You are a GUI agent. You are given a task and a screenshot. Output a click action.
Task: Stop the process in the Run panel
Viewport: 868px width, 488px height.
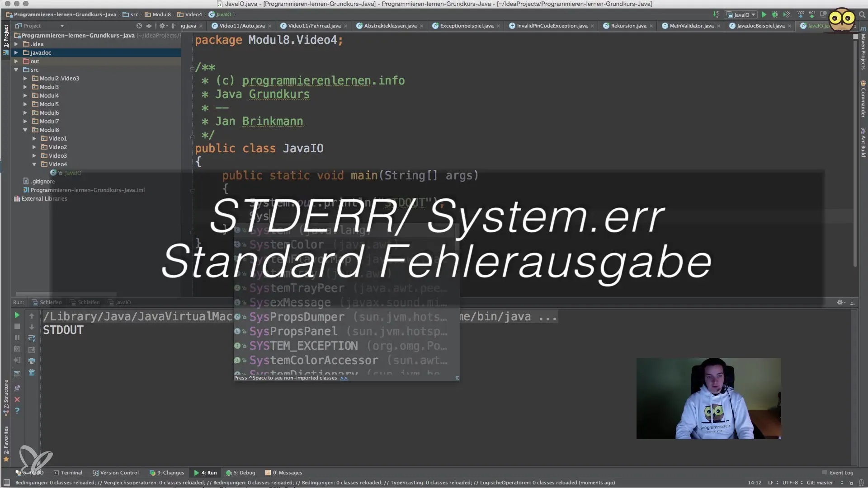tap(17, 326)
